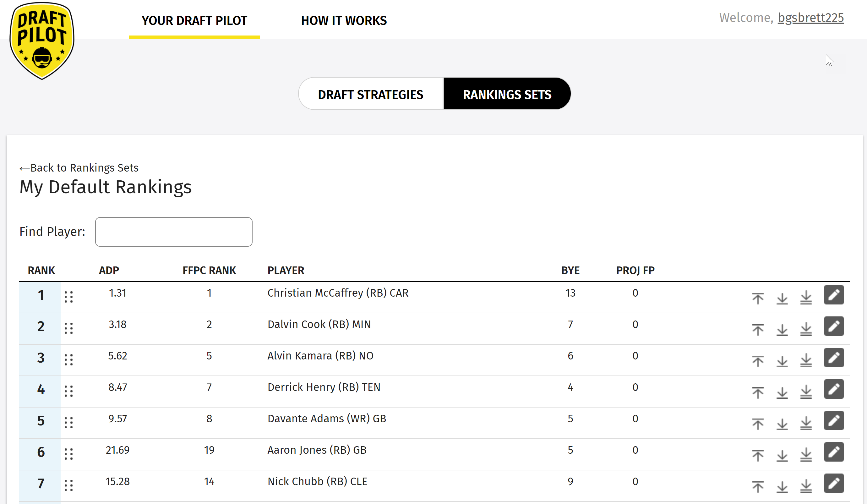
Task: Edit Nick Chubb with the pencil icon
Action: pyautogui.click(x=834, y=483)
